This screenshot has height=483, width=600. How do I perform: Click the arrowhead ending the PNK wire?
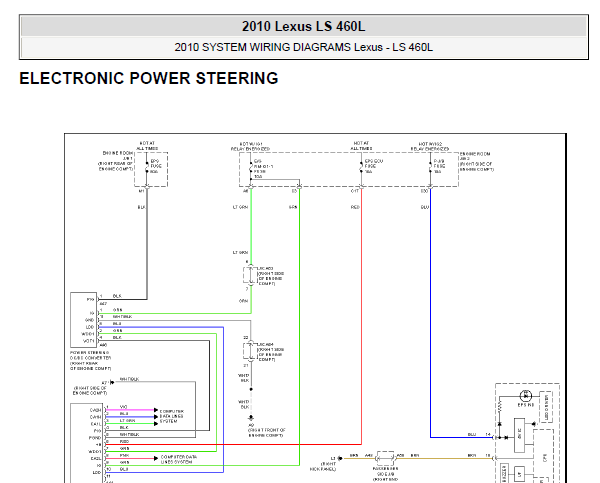(156, 458)
